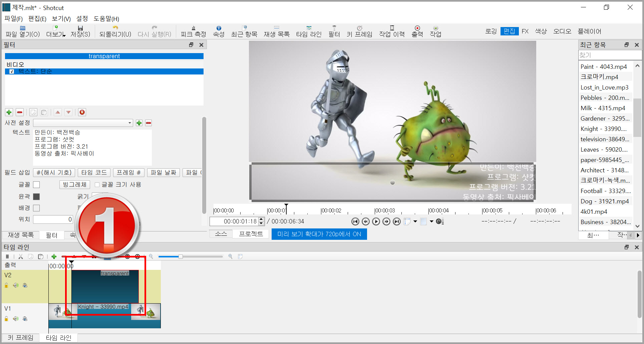This screenshot has width=644, height=344.
Task: Switch to the 키 프레임 bottom tab
Action: coord(20,338)
